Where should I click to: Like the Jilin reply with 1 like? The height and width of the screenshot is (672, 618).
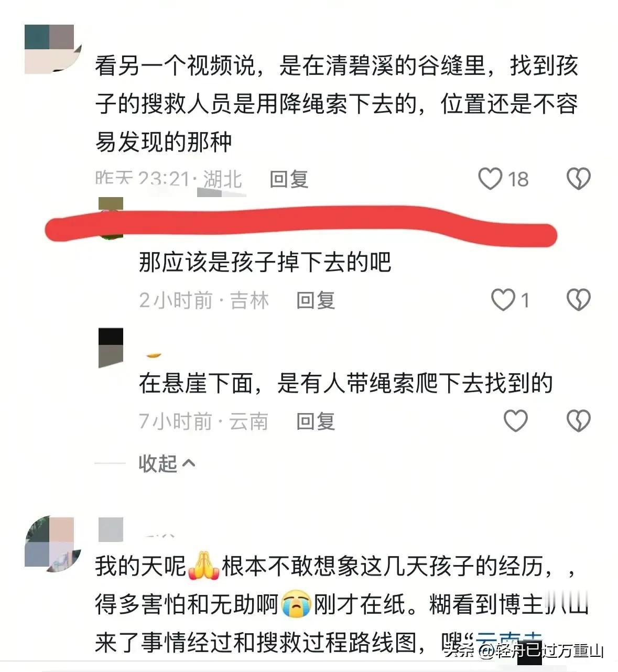[503, 300]
